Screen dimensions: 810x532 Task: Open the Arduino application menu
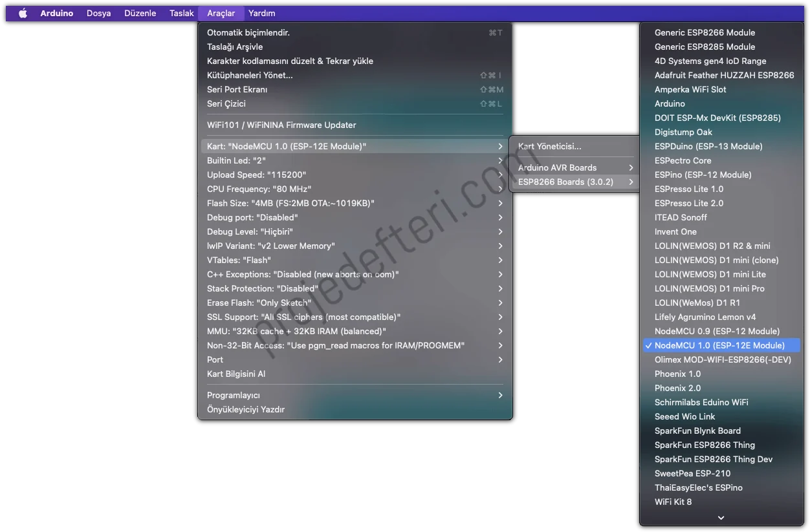[x=57, y=13]
